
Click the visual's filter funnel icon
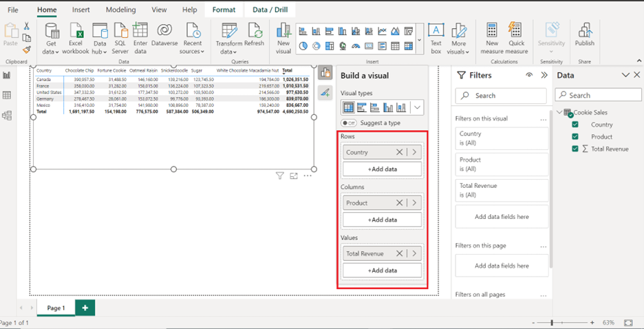280,176
